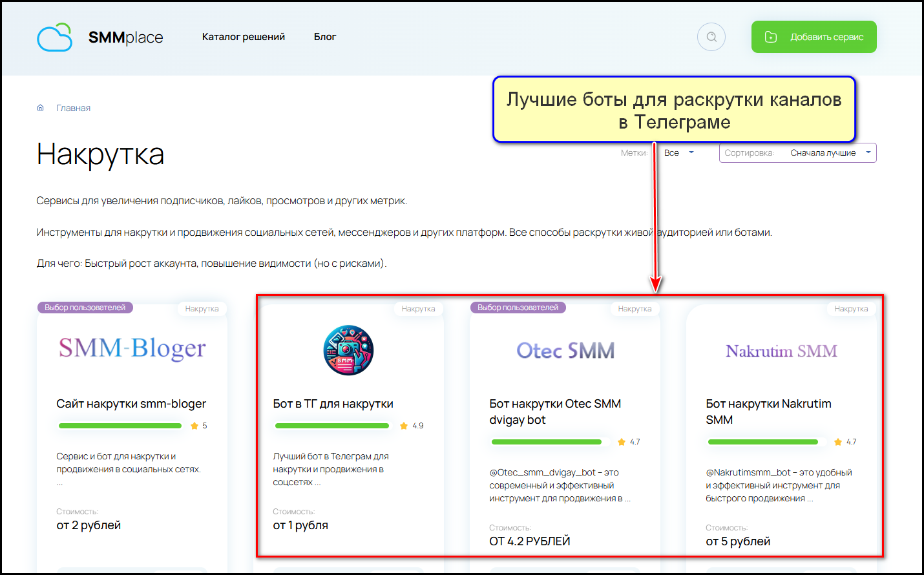Open Сайт накрутки smm-bloger title
Viewport: 924px width, 575px height.
coord(131,404)
